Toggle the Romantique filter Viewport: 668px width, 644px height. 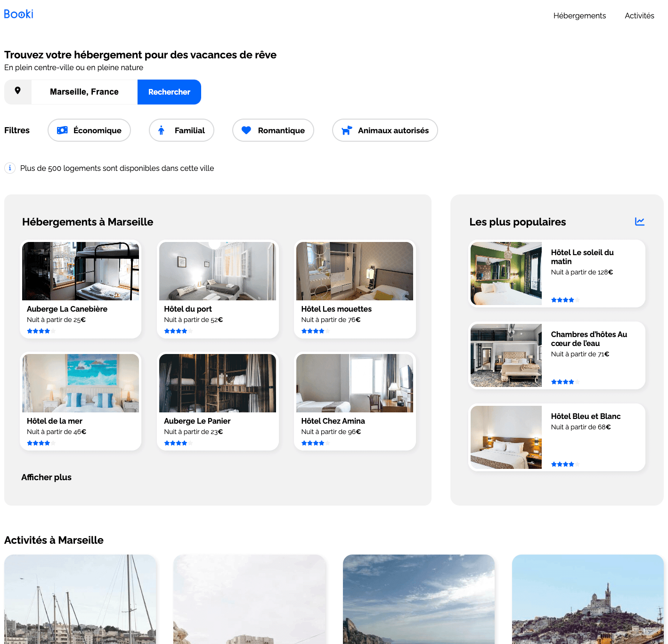click(x=273, y=130)
